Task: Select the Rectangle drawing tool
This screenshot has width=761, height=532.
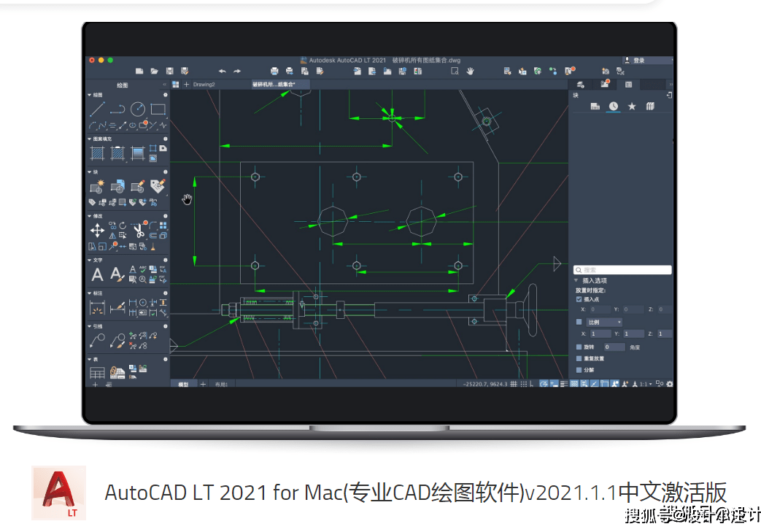Action: (x=158, y=109)
